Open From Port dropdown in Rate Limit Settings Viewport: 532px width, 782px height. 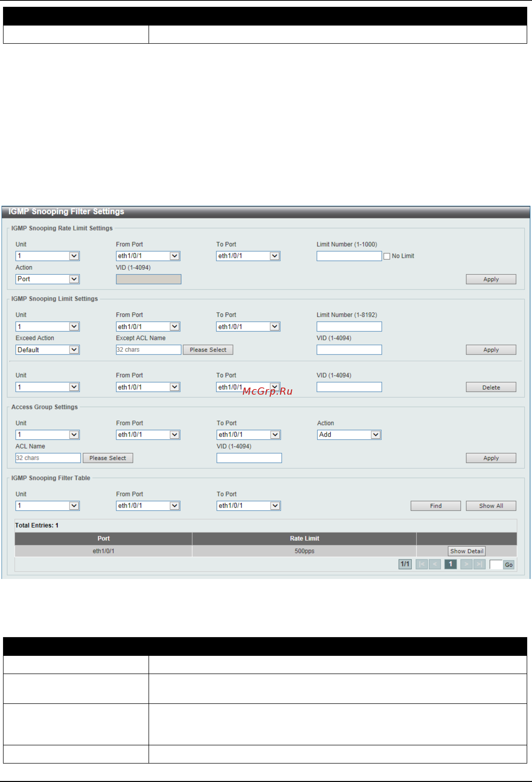pos(148,256)
